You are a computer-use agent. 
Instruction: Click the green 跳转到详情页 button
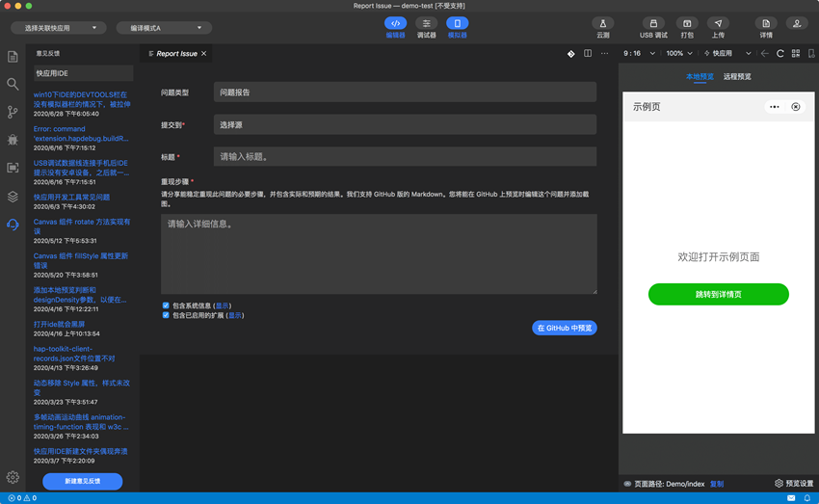718,294
